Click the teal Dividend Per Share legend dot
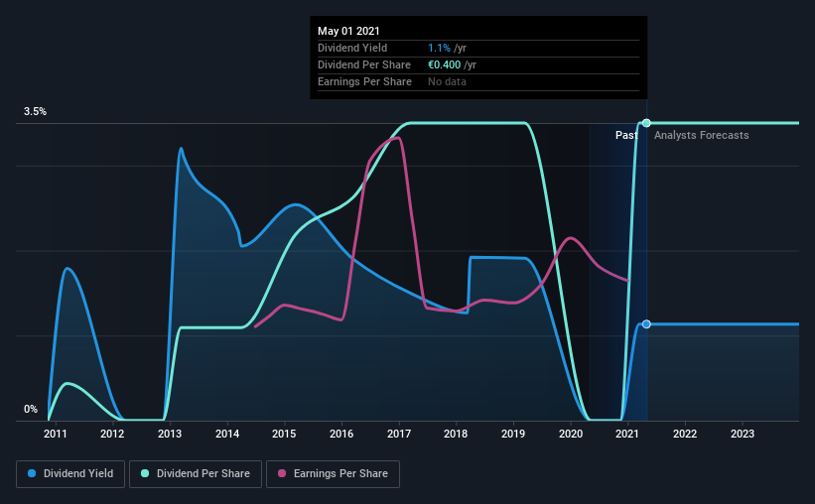Viewport: 815px width, 504px height. click(x=145, y=473)
